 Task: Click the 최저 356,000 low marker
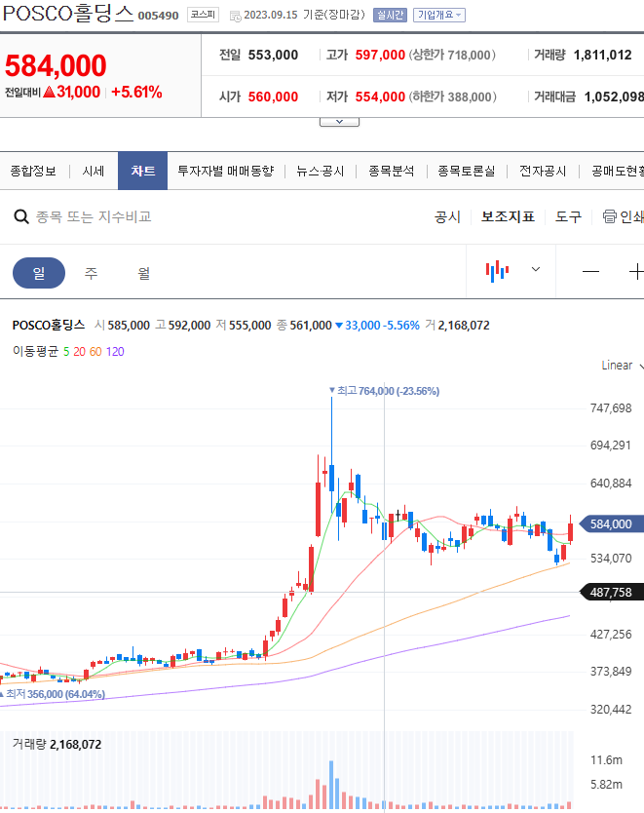click(53, 694)
